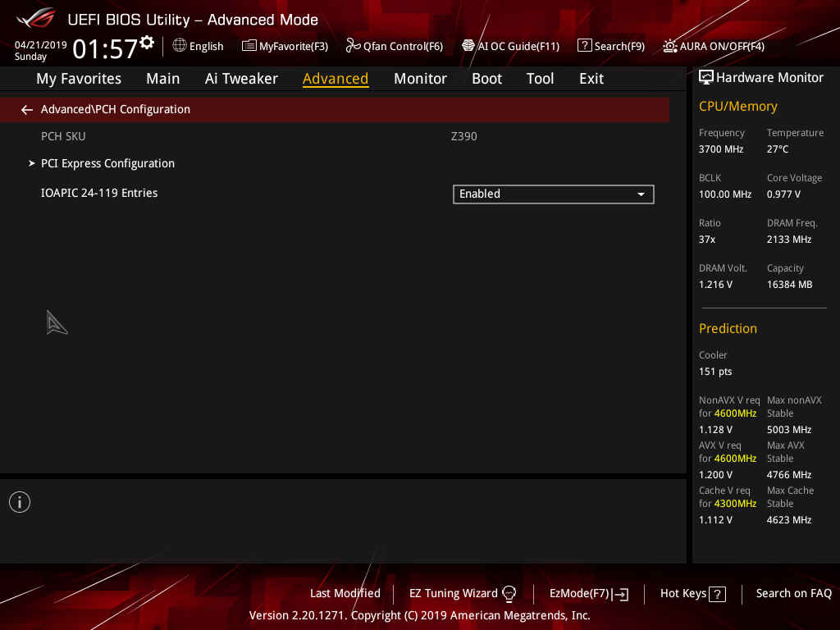
Task: Click the info circle icon
Action: pos(20,502)
